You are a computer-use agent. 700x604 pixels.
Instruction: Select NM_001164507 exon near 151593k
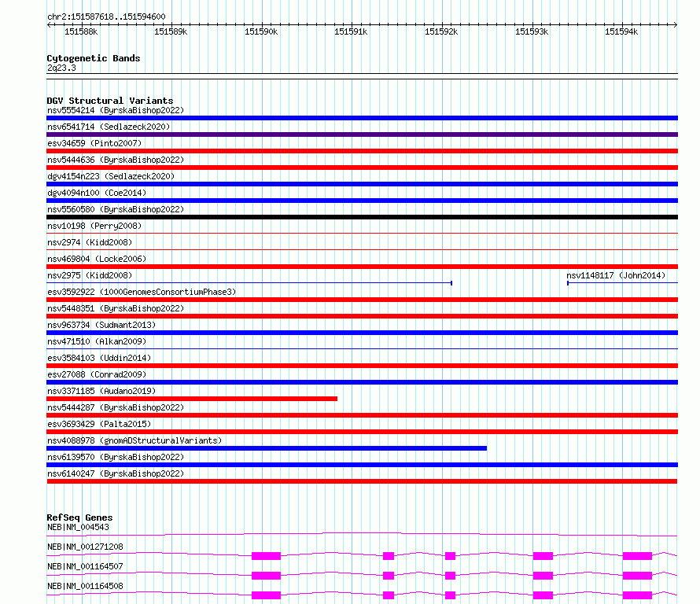[x=543, y=576]
